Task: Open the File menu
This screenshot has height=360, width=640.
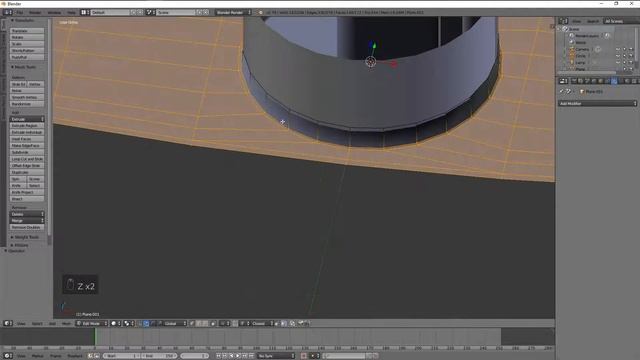Action: pos(20,12)
